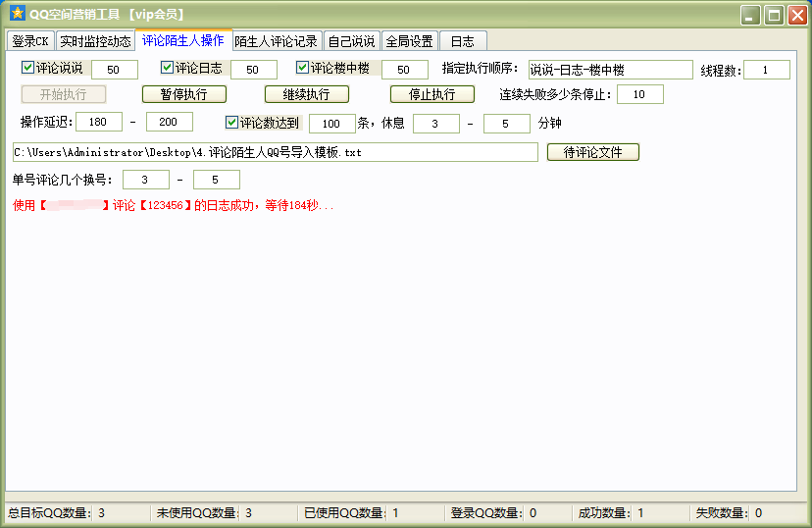This screenshot has height=528, width=812.
Task: Resume with 继续执行 button
Action: click(307, 94)
